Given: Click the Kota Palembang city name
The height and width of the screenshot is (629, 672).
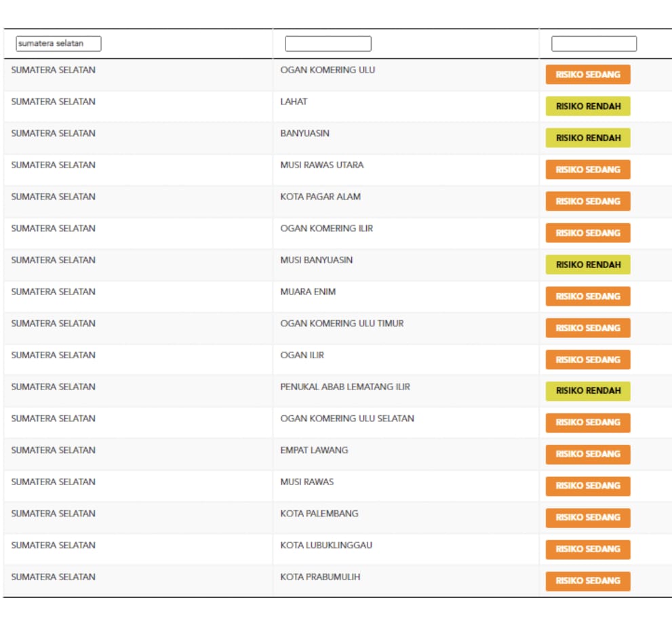Looking at the screenshot, I should pyautogui.click(x=319, y=514).
